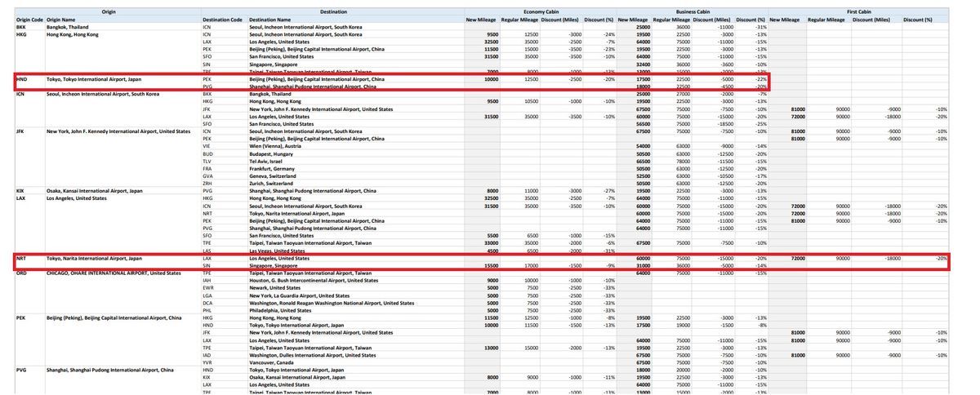Click 'Discount (%)' header under Economy Cabin

599,19
